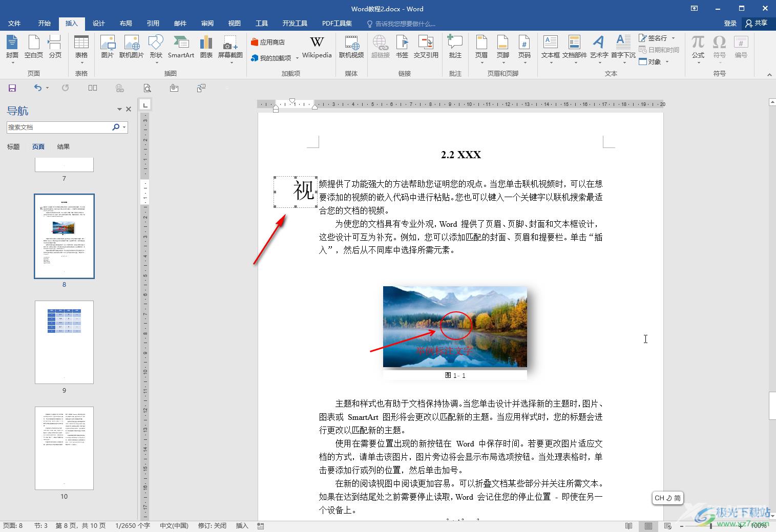Close the navigation pane
776x532 pixels.
[x=129, y=109]
